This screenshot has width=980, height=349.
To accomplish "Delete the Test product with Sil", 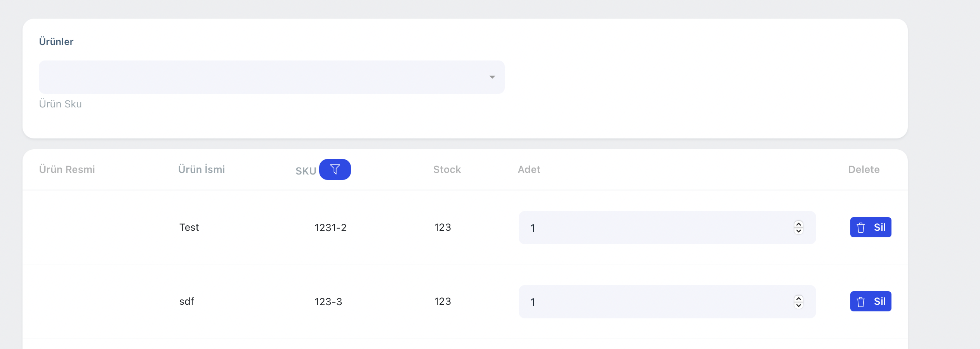I will pos(870,227).
